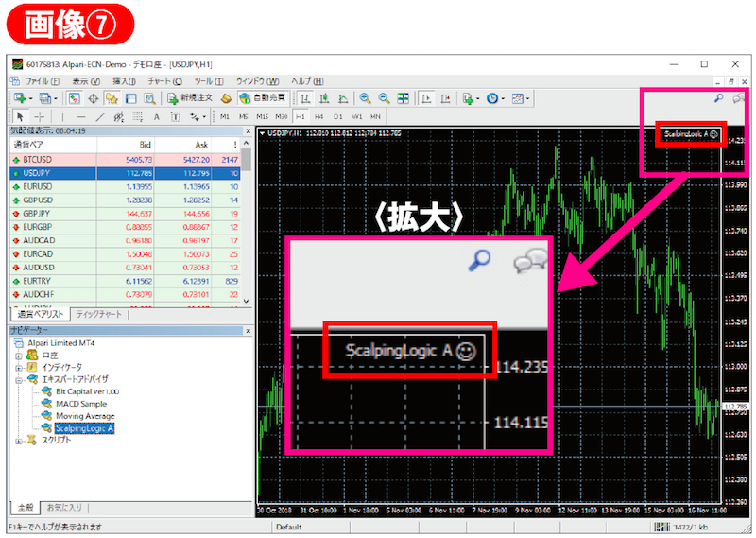The image size is (756, 538).
Task: Open profiles dropdown arrow
Action: point(56,99)
